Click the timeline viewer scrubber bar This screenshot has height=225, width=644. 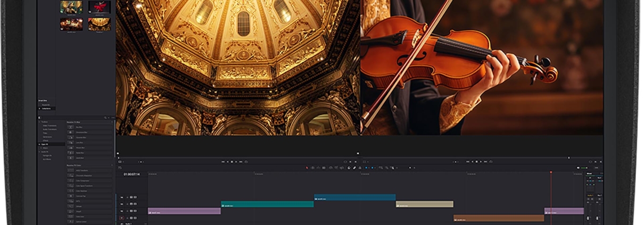[x=482, y=157]
